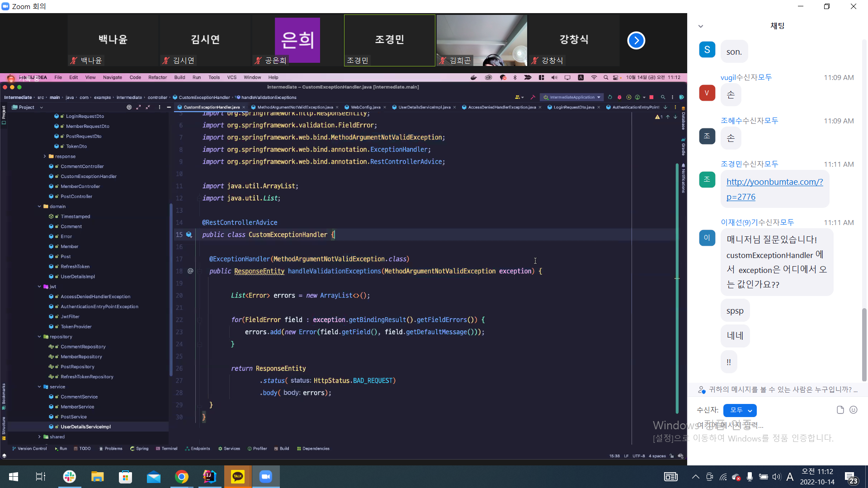Open KakaoTalk from the taskbar

[238, 477]
